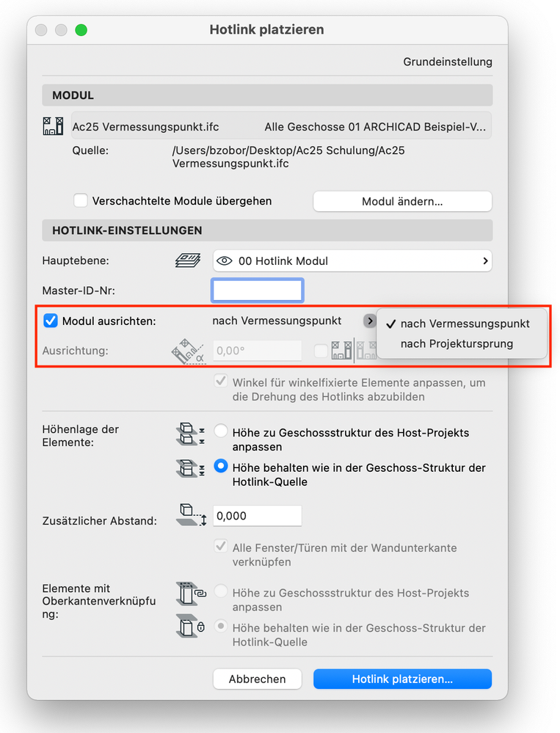560x733 pixels.
Task: Select Höhe zu Geschossstruktur des Host-Projekts anpassen
Action: coord(221,431)
